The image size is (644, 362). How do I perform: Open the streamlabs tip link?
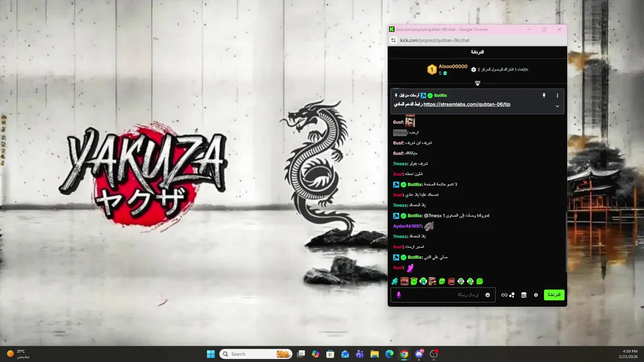pyautogui.click(x=467, y=105)
